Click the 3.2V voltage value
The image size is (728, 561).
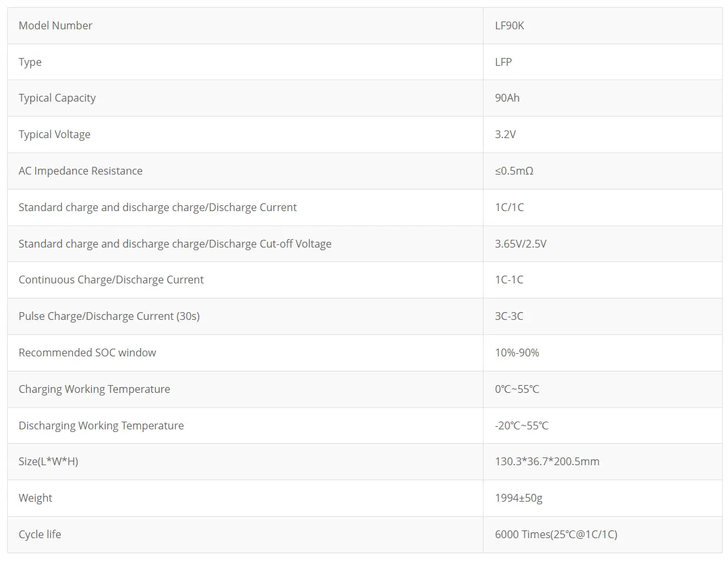[506, 134]
